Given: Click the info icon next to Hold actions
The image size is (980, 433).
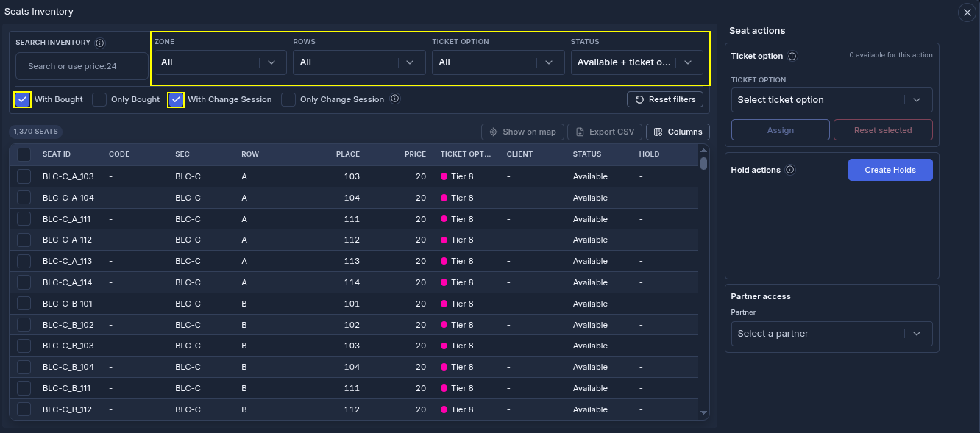Looking at the screenshot, I should click(789, 170).
